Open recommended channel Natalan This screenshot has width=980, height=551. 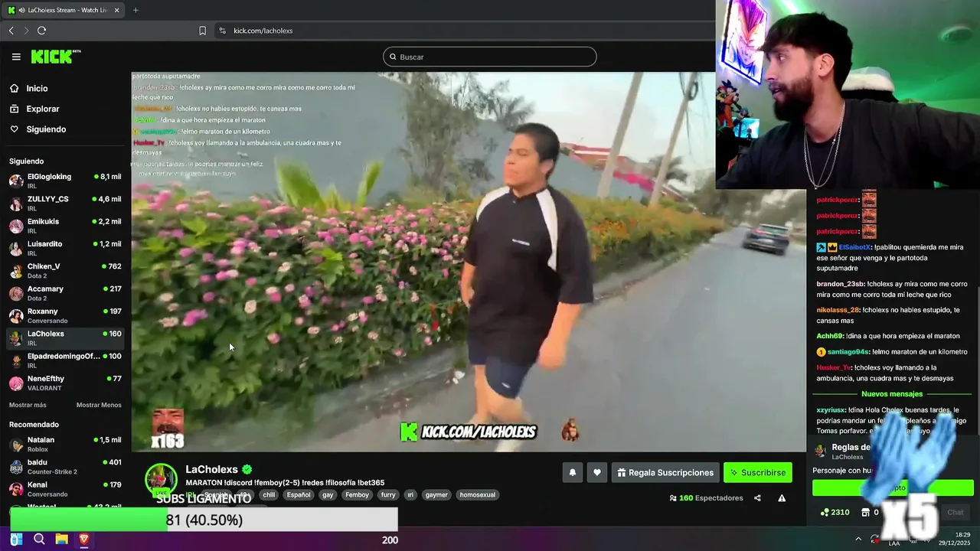coord(65,445)
